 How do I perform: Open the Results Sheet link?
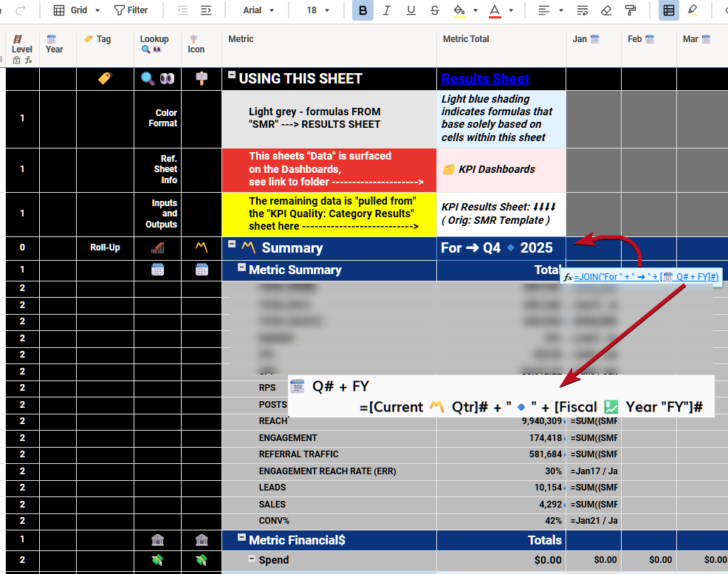point(484,78)
